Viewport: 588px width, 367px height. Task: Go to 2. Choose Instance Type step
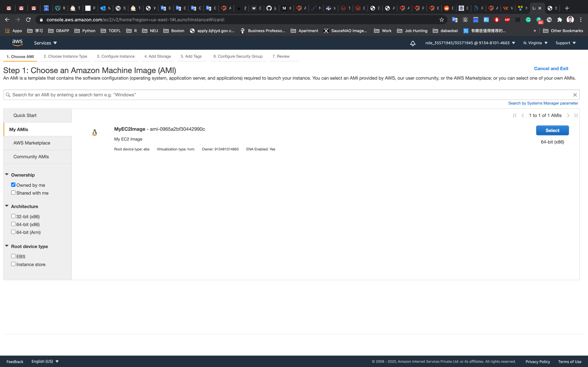tap(65, 56)
